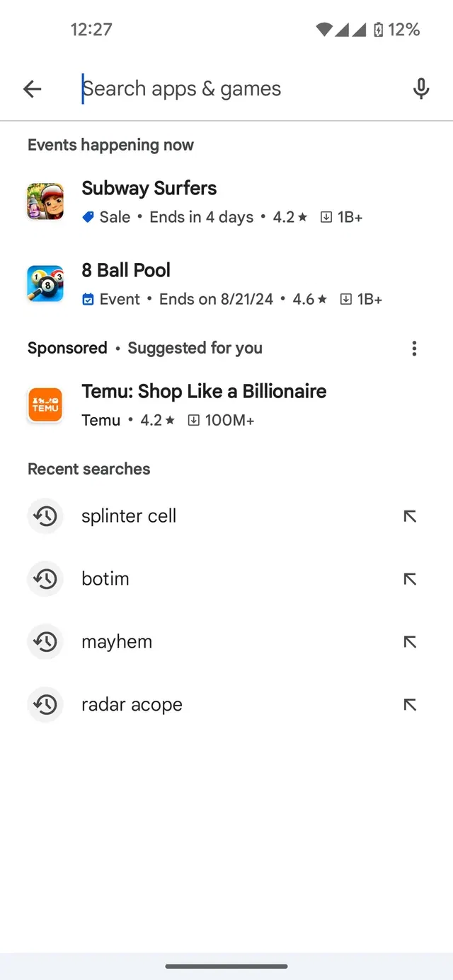The width and height of the screenshot is (453, 980).
Task: Tap history icon beside mayhem
Action: point(45,642)
